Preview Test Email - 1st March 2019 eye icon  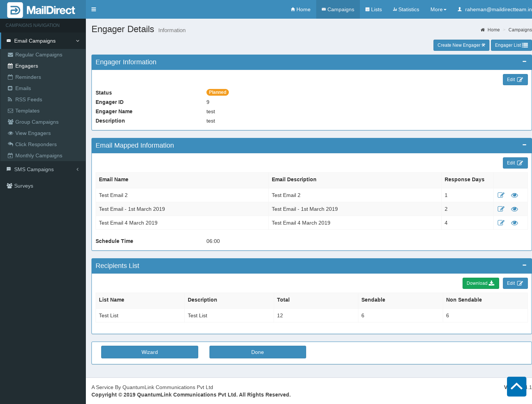(514, 209)
